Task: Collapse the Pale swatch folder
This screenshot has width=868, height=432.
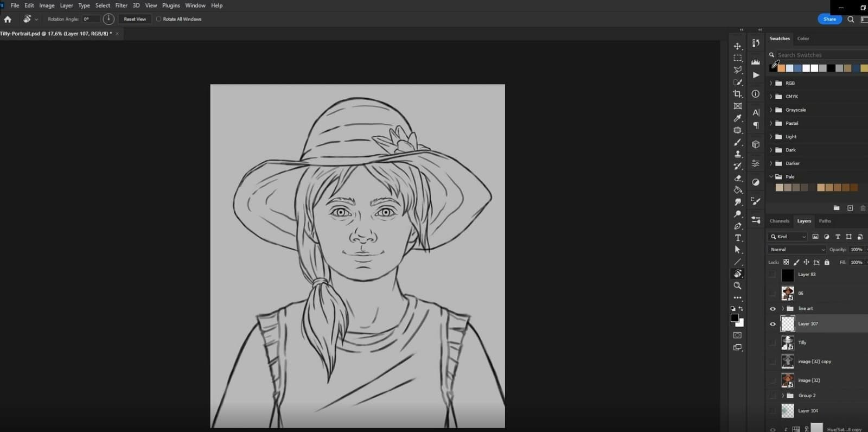Action: pos(771,176)
